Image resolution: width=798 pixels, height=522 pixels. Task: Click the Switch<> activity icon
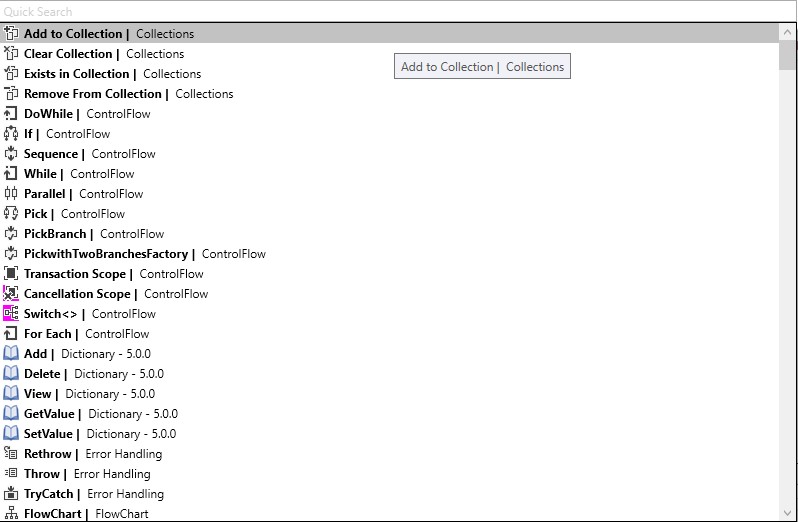coord(11,314)
